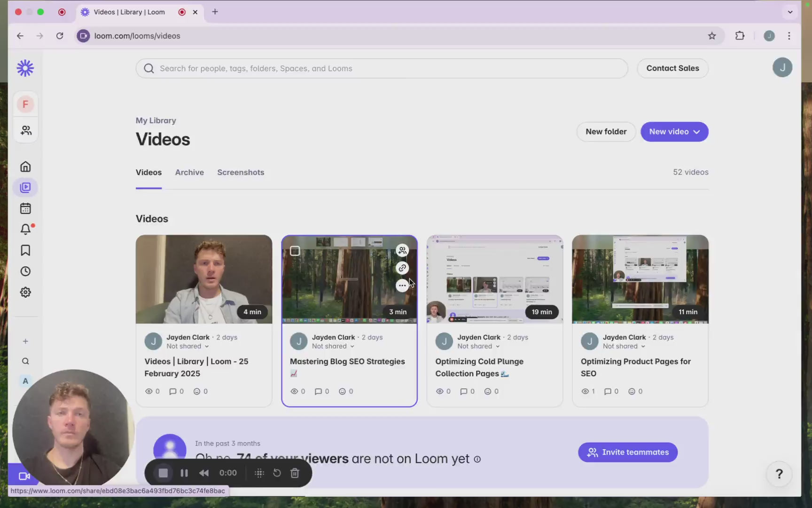This screenshot has width=812, height=508.
Task: Stop the recording with the square button
Action: click(163, 473)
